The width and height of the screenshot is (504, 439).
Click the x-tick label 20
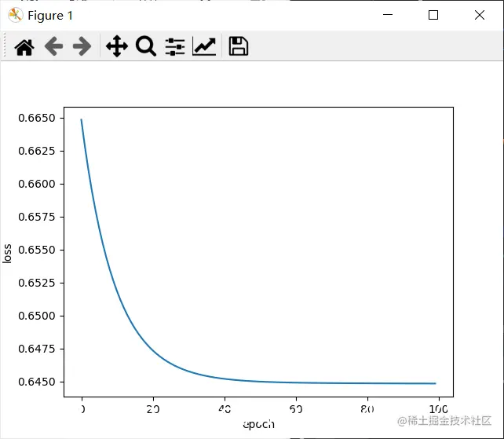pyautogui.click(x=153, y=409)
